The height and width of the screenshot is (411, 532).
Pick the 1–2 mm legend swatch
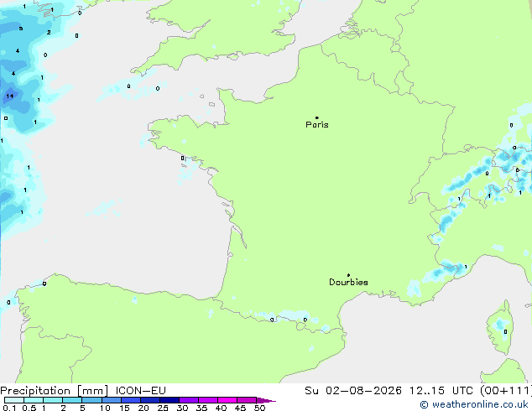pos(53,400)
